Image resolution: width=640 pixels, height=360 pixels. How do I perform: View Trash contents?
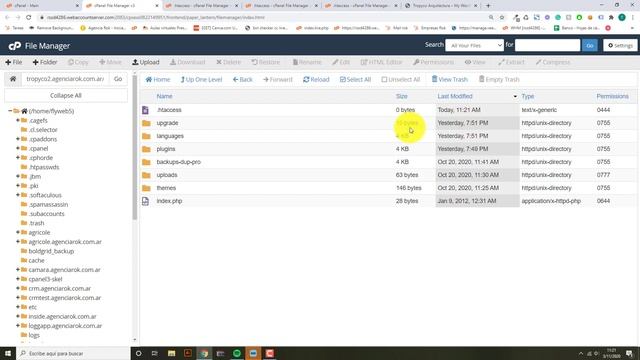click(x=449, y=79)
